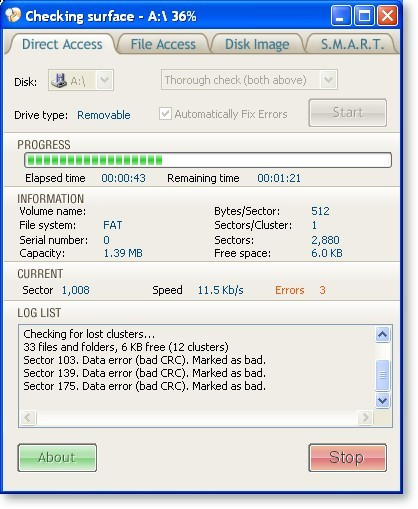This screenshot has width=418, height=509.
Task: Open the File Access tab
Action: pos(163,44)
